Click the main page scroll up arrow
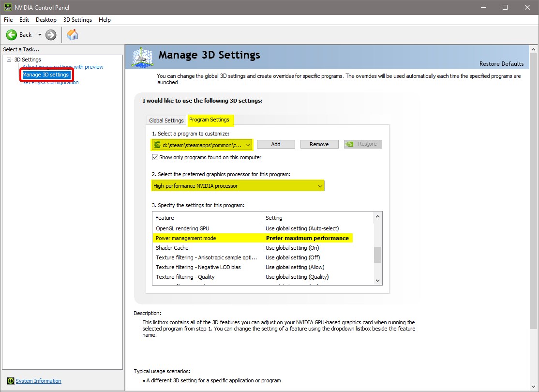Viewport: 539px width, 392px height. [534, 49]
